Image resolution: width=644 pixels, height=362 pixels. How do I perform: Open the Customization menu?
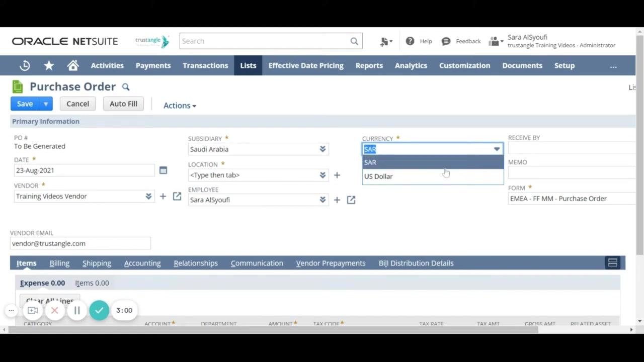pyautogui.click(x=464, y=65)
